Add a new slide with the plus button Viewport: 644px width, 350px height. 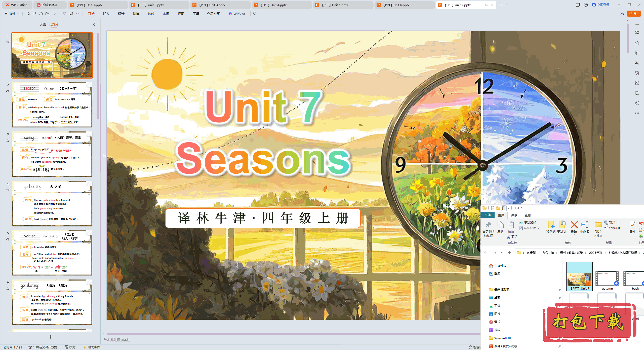click(x=50, y=337)
